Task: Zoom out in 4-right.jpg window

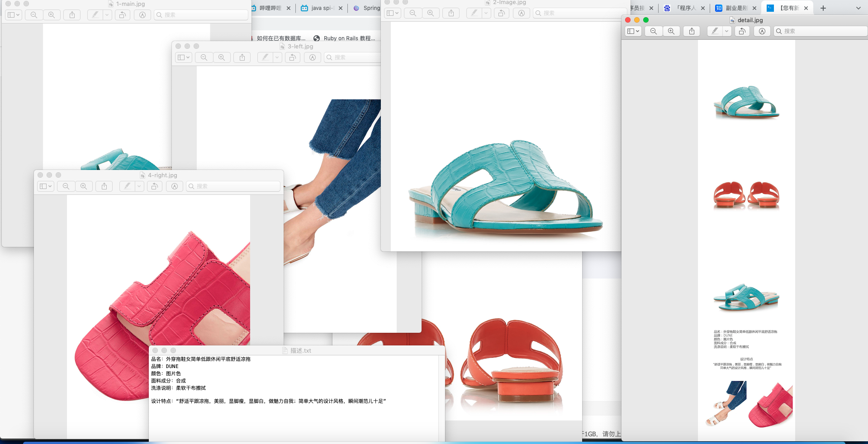Action: pyautogui.click(x=66, y=186)
